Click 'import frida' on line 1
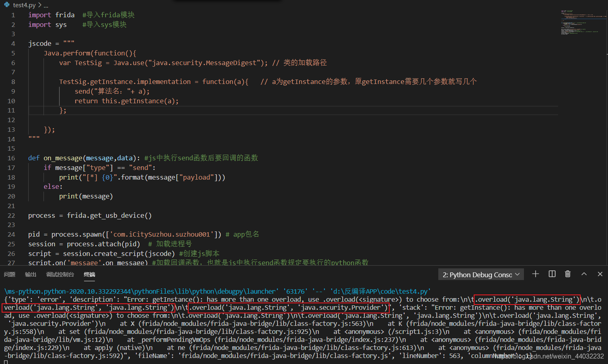Viewport: 608px width, 364px height. [51, 15]
